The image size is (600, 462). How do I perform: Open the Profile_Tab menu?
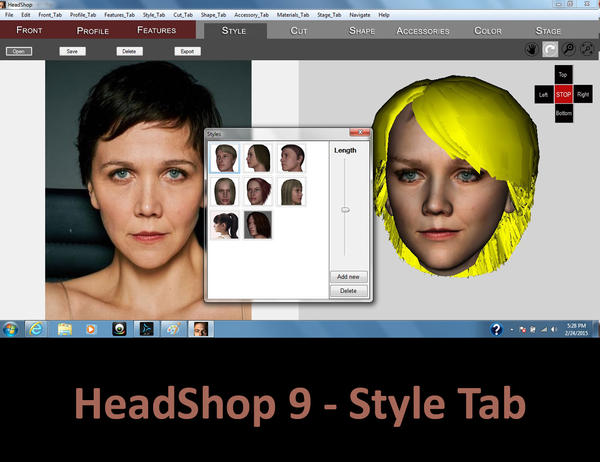point(83,15)
